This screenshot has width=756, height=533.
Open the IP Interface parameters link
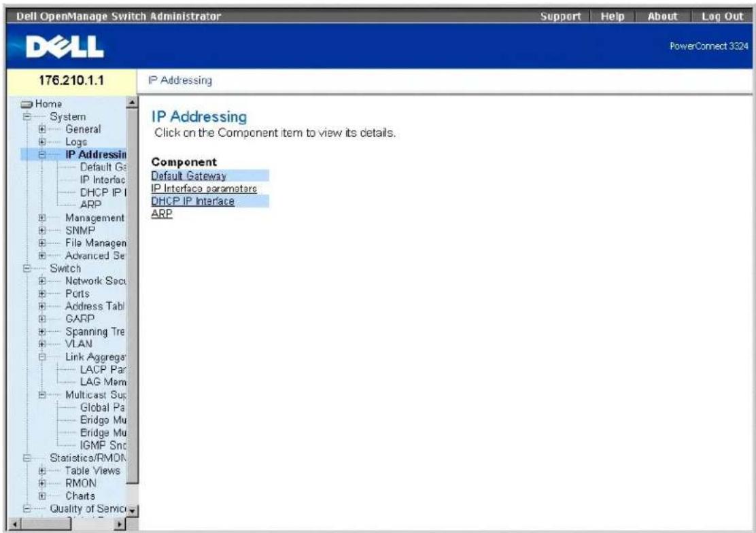point(204,188)
